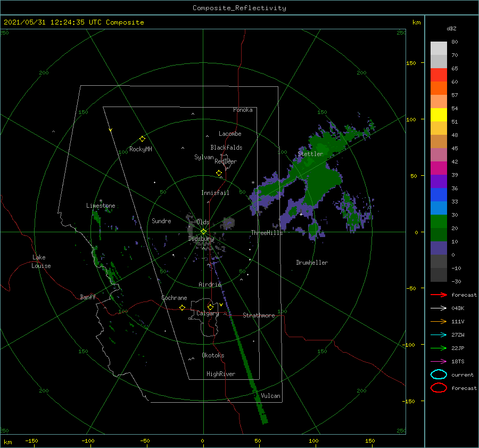Click the yellow diamond marker below RedDeer
479x448 pixels.
click(219, 173)
